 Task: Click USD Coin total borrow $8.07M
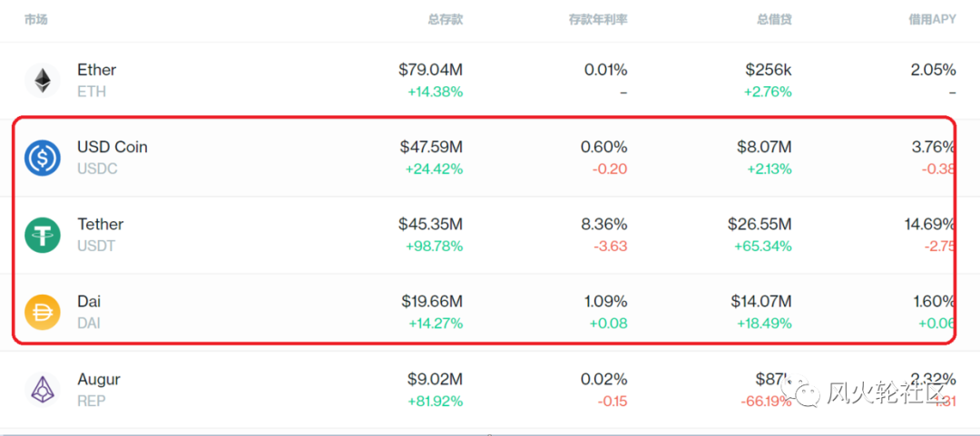tap(764, 147)
